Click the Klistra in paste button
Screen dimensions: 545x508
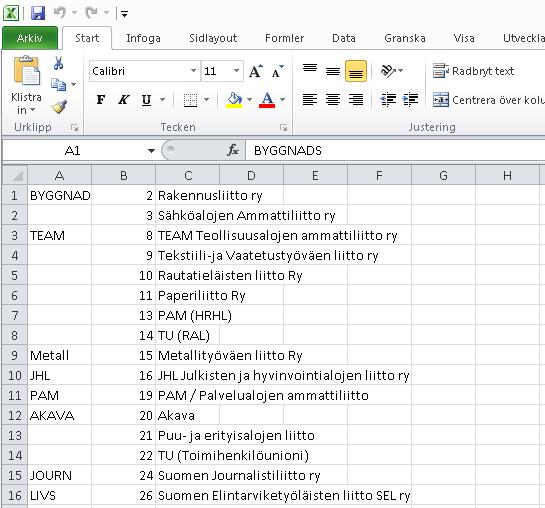click(26, 71)
